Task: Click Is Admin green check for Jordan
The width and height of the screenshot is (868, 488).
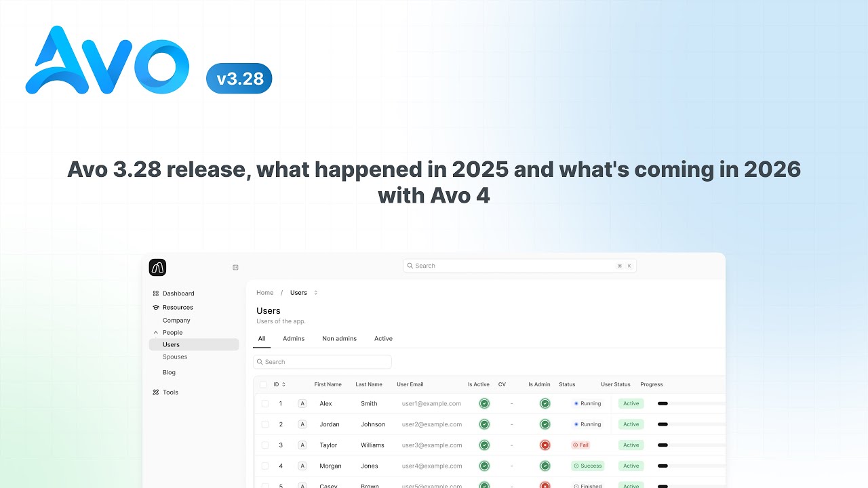Action: point(545,424)
